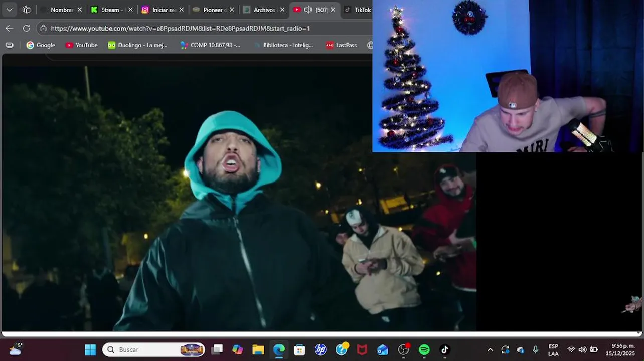
Task: Close the Pioneer tab
Action: click(x=232, y=10)
